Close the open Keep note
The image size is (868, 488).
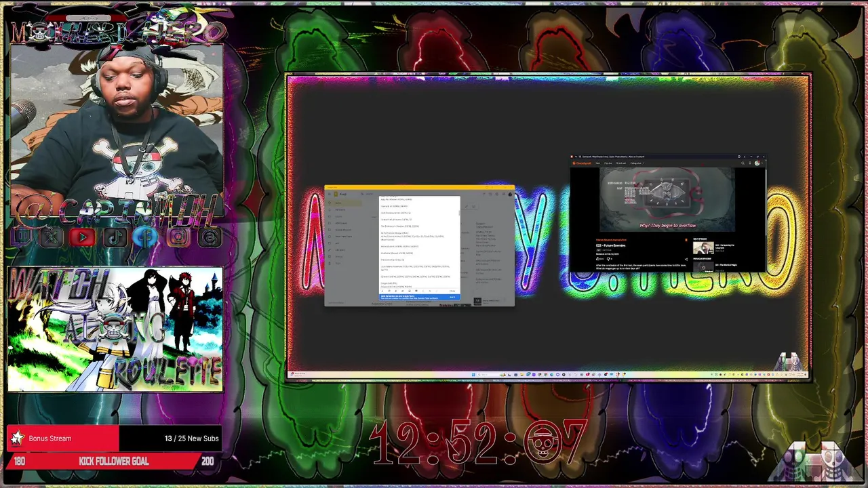click(452, 291)
